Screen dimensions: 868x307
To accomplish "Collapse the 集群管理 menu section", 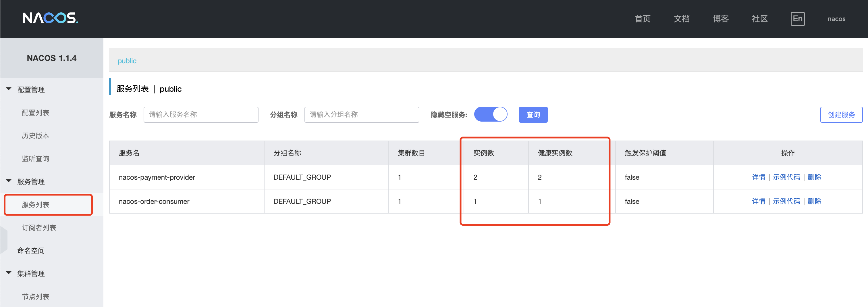I will point(9,273).
